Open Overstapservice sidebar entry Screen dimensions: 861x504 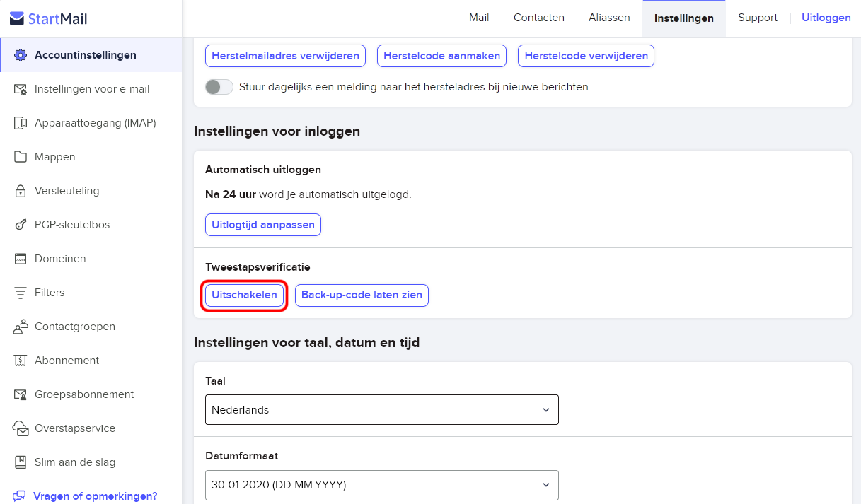[91, 428]
